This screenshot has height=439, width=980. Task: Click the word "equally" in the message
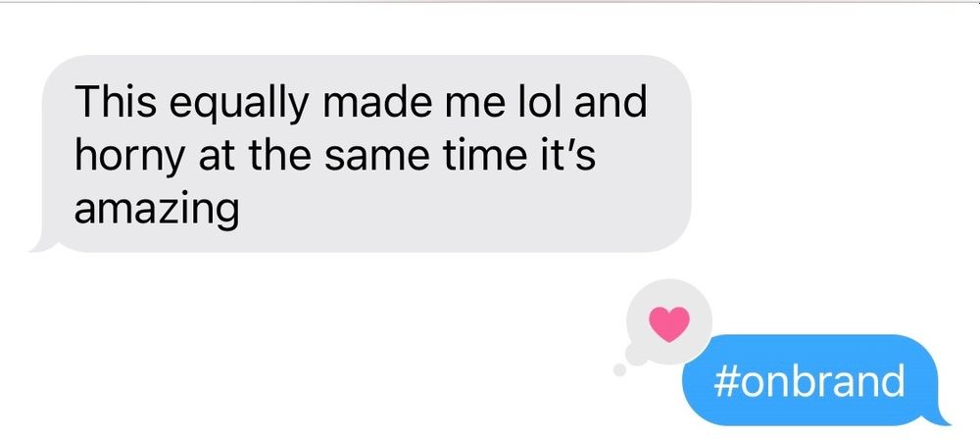pos(239,105)
